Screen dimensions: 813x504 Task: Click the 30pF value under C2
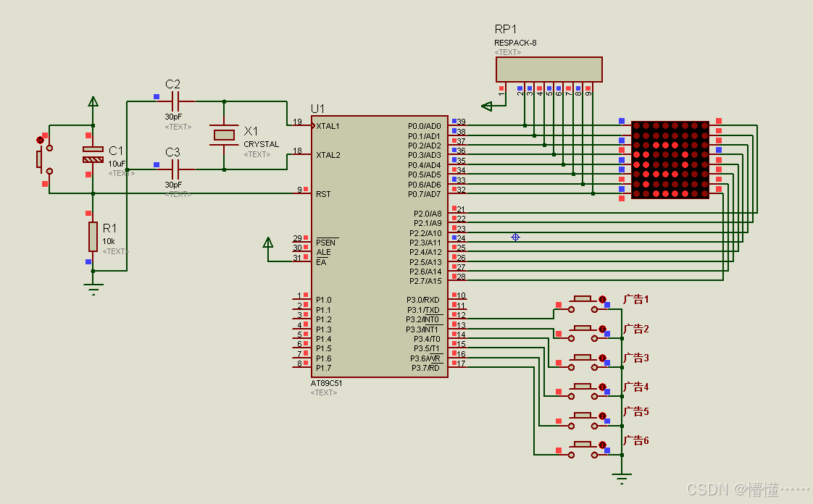[x=173, y=117]
